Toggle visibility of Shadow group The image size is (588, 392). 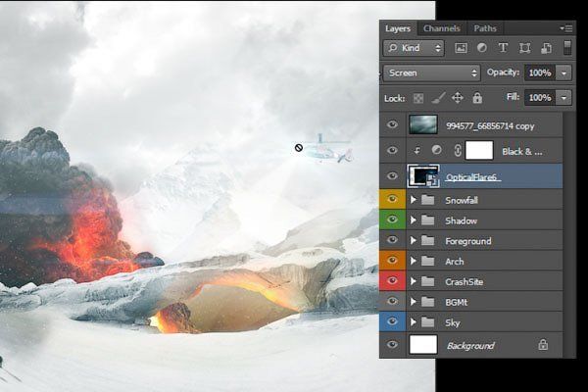(x=392, y=220)
